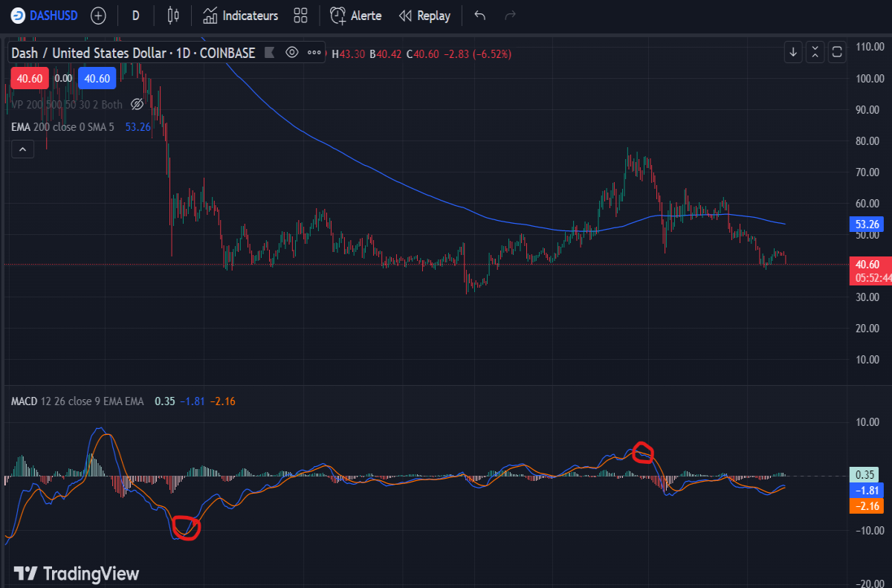Open the Indicateurs panel
The width and height of the screenshot is (892, 588).
(x=240, y=16)
